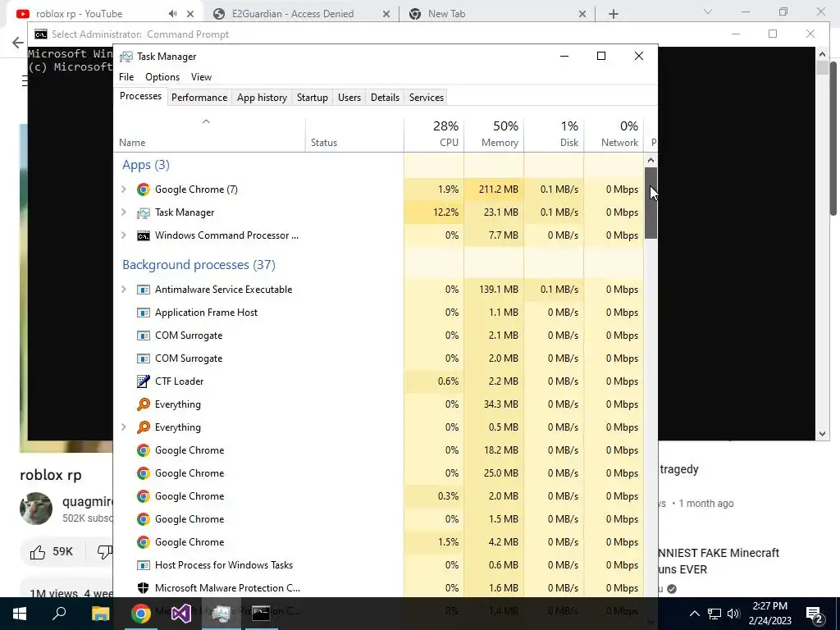Select the Application Frame Host row
The image size is (840, 630).
[379, 313]
